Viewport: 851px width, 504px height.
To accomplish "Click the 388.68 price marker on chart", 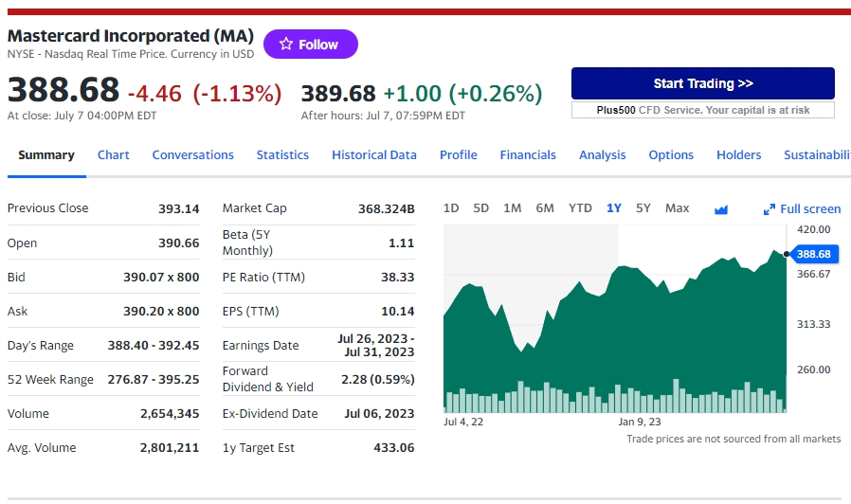I will (x=813, y=254).
